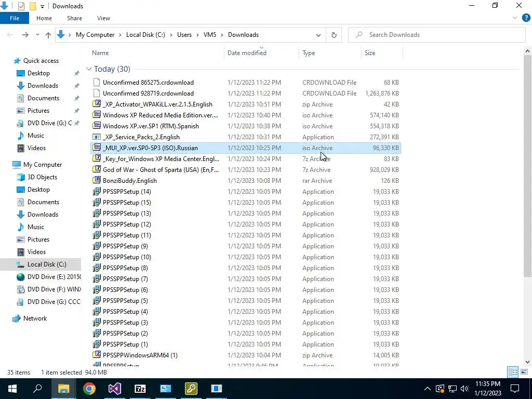Switch to large icons view layout icon

[x=524, y=372]
